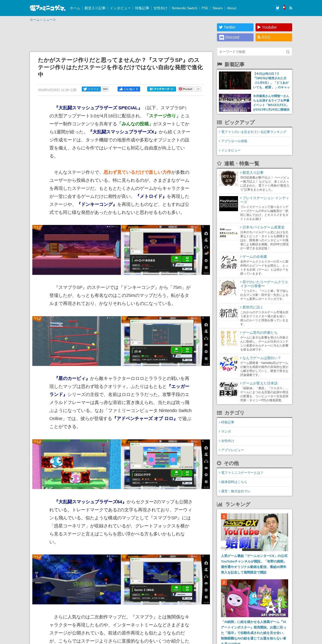Click the search magnifier icon
322x644 pixels.
pos(288,52)
